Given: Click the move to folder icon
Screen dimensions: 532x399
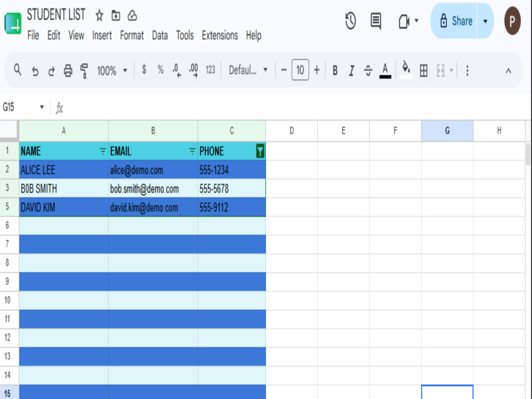Looking at the screenshot, I should [115, 15].
